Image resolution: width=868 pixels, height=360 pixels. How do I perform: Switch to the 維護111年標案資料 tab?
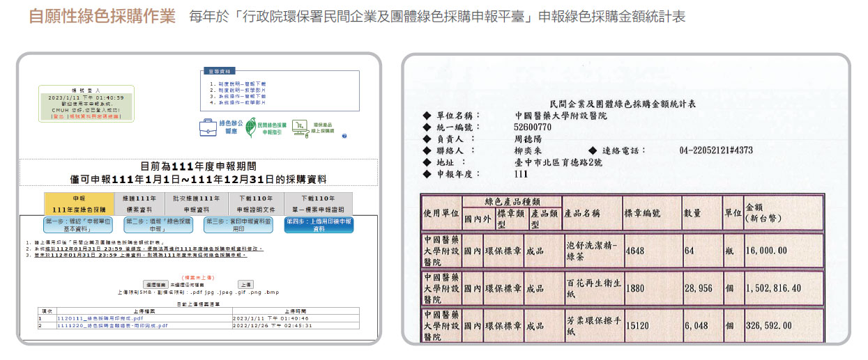click(139, 204)
